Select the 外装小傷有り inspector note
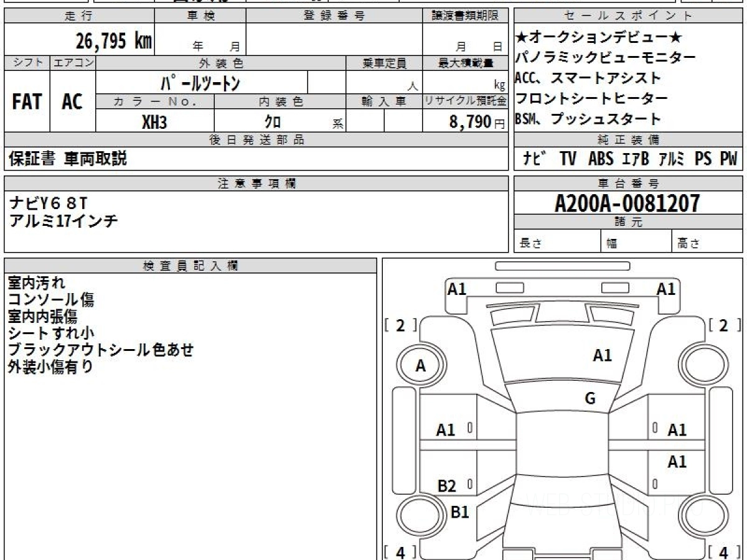The width and height of the screenshot is (747, 560). pyautogui.click(x=50, y=367)
